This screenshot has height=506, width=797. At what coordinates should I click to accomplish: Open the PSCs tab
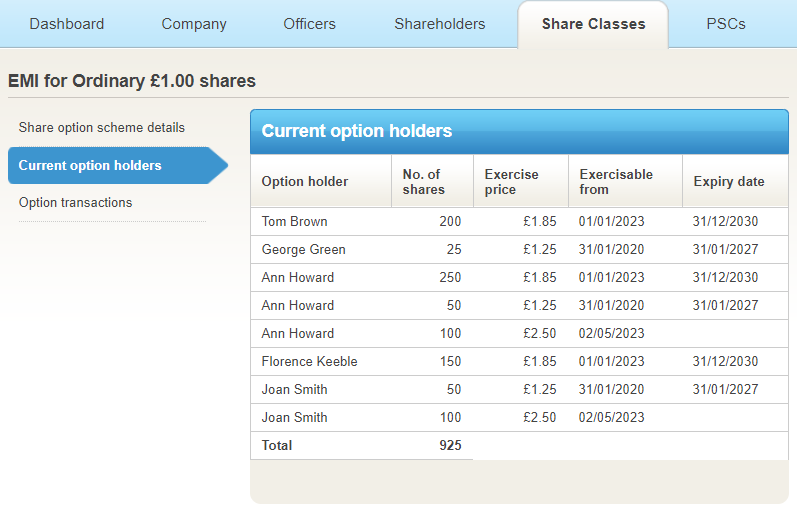click(725, 24)
